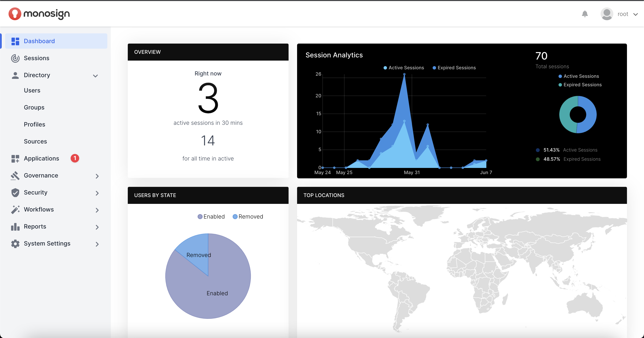Toggle Active Sessions series in line chart legend
This screenshot has height=338, width=644.
(404, 68)
